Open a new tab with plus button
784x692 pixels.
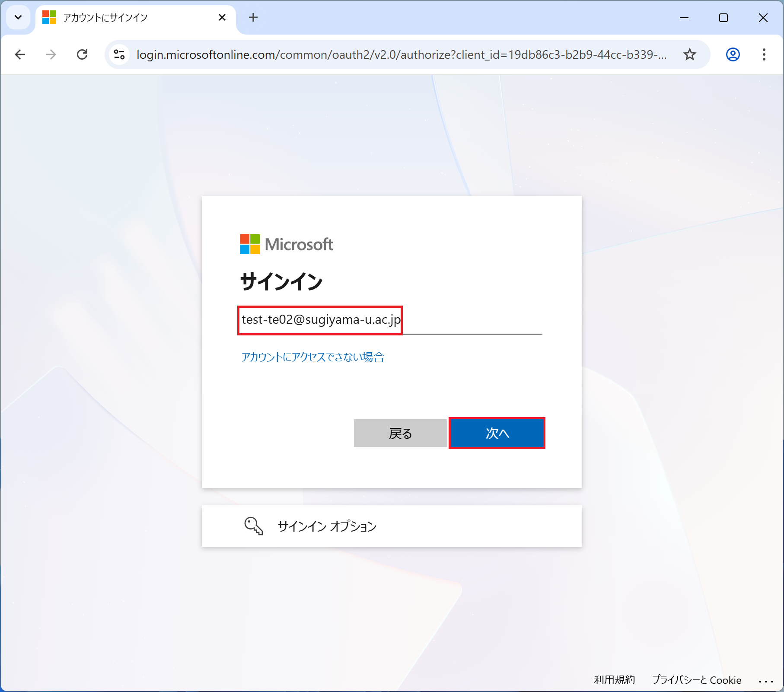pos(253,17)
